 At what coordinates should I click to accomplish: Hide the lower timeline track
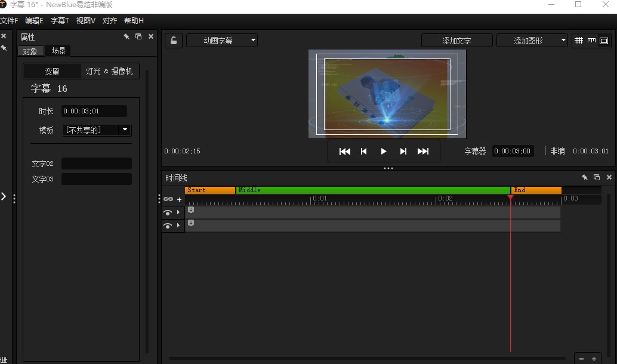[168, 226]
